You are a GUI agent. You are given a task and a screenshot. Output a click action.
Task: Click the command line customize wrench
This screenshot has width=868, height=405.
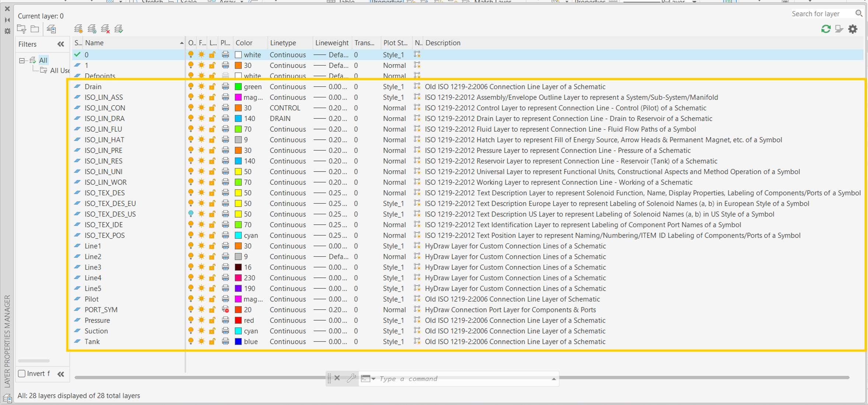351,378
